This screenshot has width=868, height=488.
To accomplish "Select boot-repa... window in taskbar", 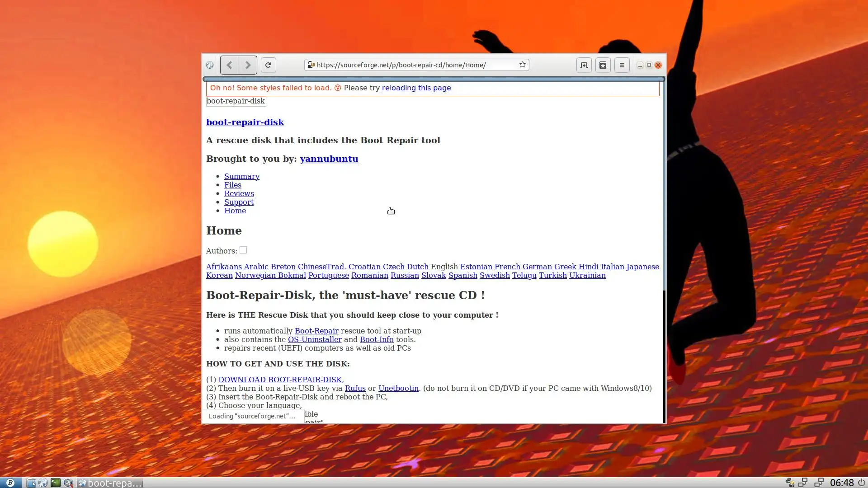I will tap(110, 483).
